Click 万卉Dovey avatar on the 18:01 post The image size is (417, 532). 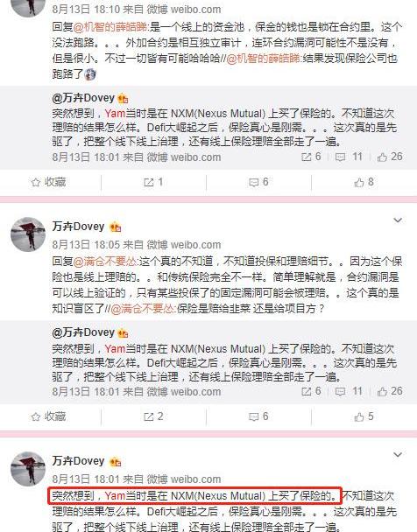tap(28, 469)
